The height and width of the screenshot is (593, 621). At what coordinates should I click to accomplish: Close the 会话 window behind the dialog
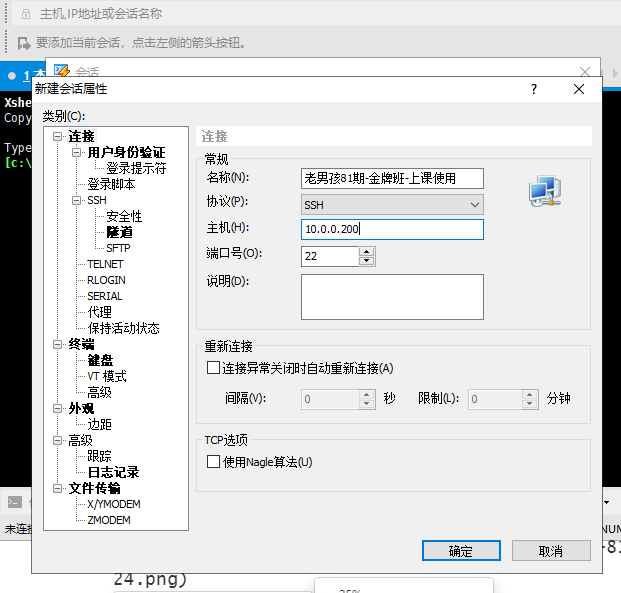[x=585, y=71]
